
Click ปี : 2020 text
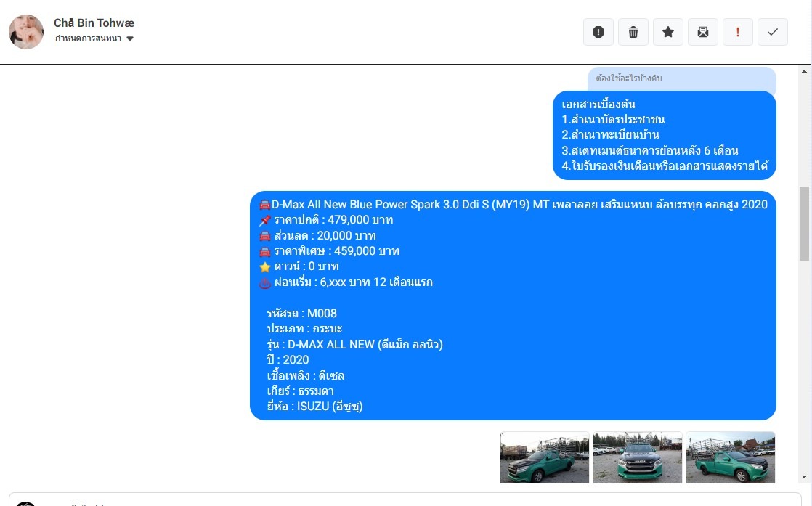(288, 359)
